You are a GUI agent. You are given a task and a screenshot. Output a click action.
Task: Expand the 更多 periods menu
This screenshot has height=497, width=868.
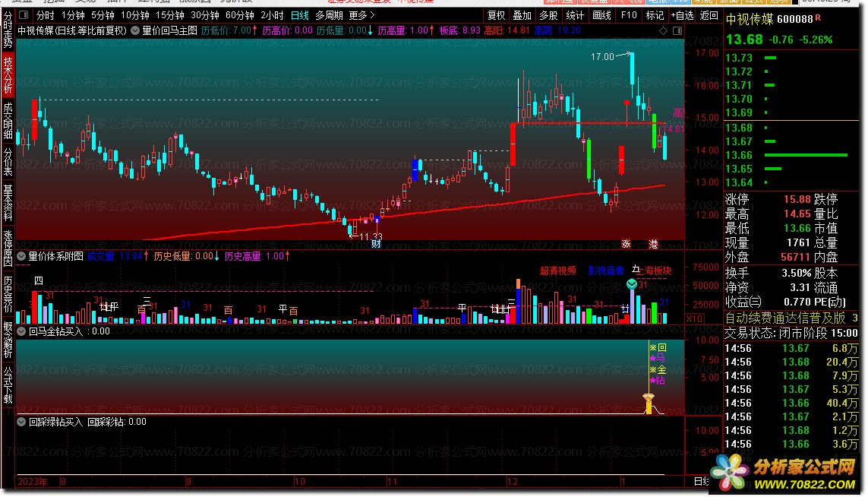[x=361, y=15]
